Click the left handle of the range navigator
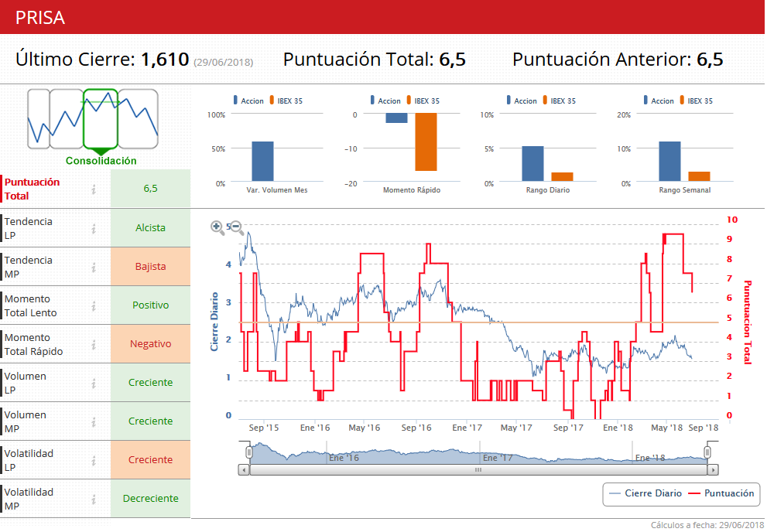 [249, 452]
